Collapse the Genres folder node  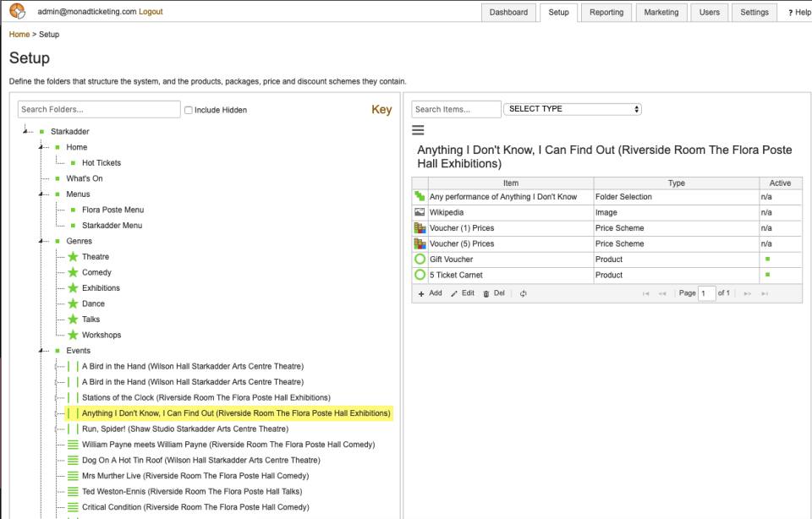(41, 241)
